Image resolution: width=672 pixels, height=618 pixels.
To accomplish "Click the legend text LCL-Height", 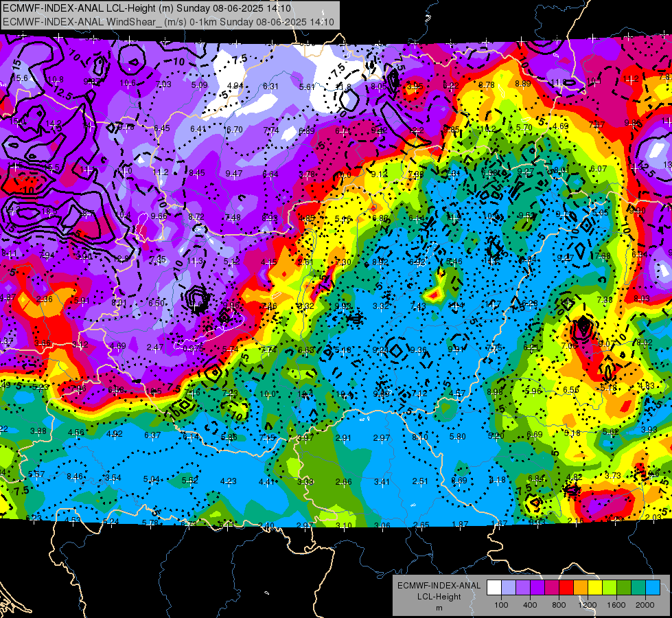I will click(x=439, y=597).
